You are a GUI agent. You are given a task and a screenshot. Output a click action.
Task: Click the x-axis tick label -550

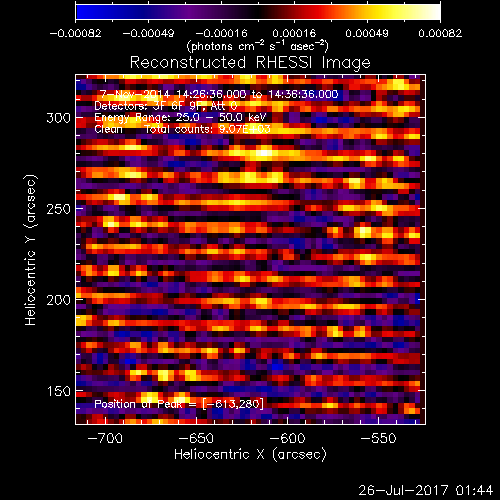378,438
